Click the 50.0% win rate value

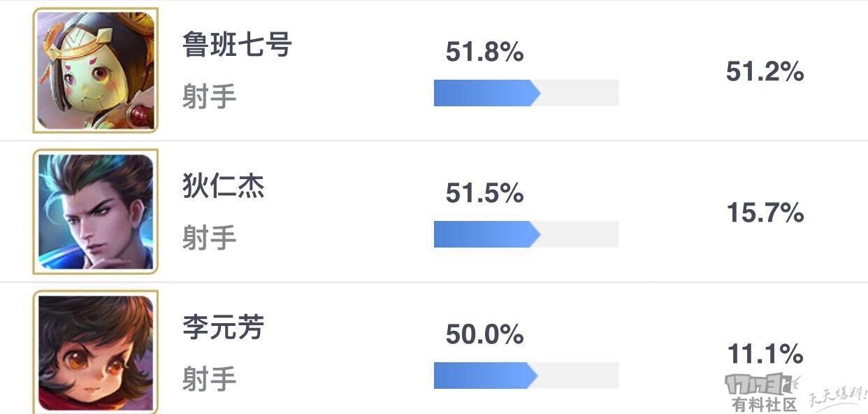click(484, 335)
